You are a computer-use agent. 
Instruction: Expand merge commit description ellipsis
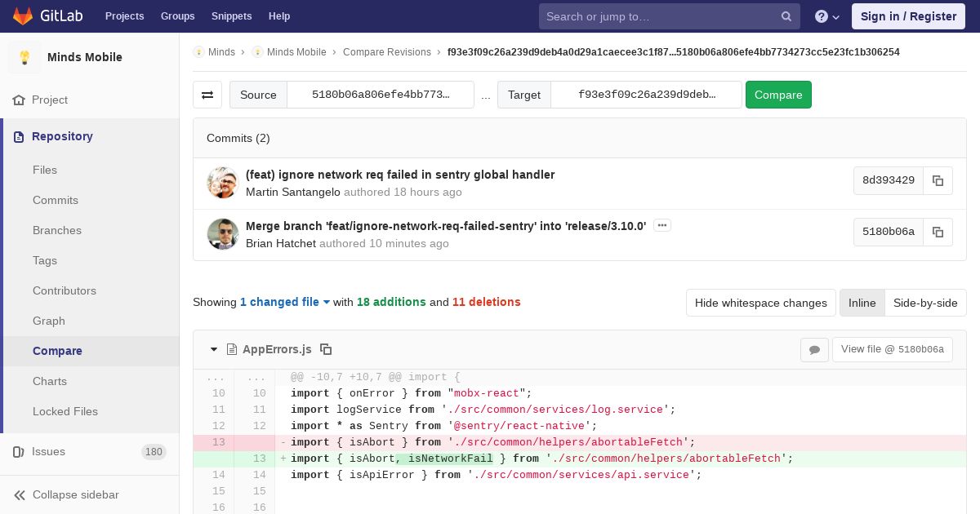pos(662,225)
